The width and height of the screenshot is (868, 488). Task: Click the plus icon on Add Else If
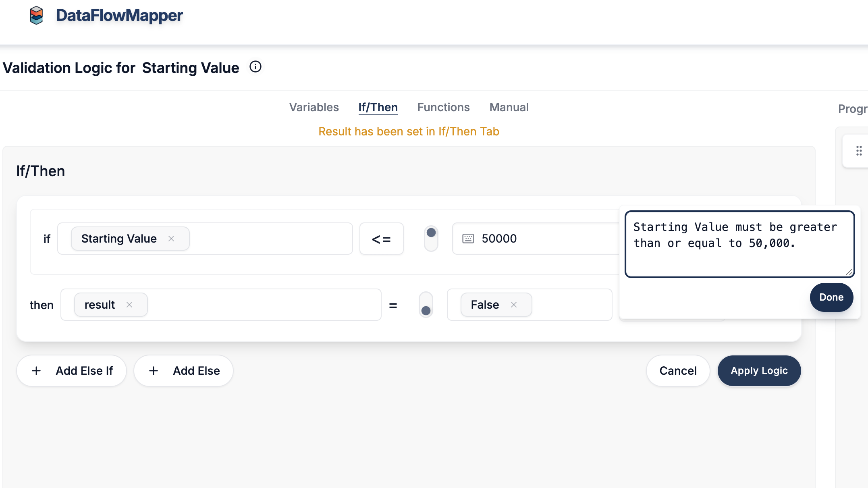(37, 370)
